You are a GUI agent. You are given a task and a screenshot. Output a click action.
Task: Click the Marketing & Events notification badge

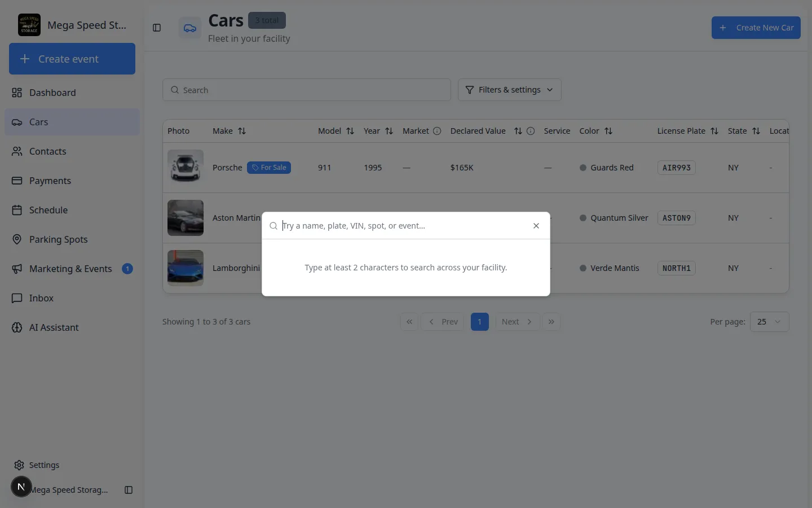[x=127, y=269]
